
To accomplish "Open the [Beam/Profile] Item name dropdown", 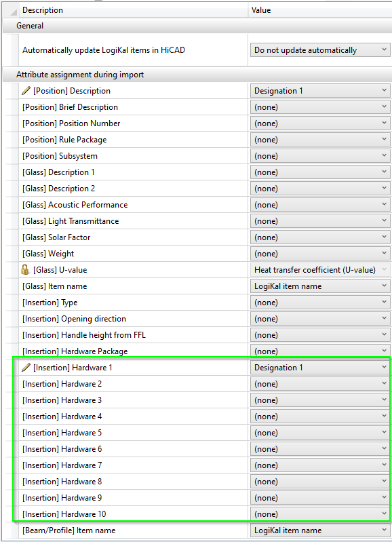I will 320,530.
